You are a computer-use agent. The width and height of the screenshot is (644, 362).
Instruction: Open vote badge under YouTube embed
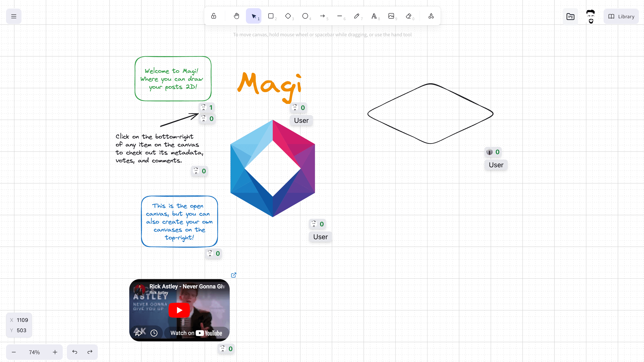[226, 349]
